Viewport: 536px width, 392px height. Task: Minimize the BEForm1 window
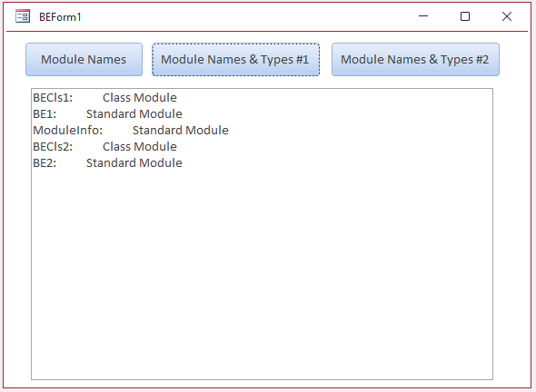[423, 16]
